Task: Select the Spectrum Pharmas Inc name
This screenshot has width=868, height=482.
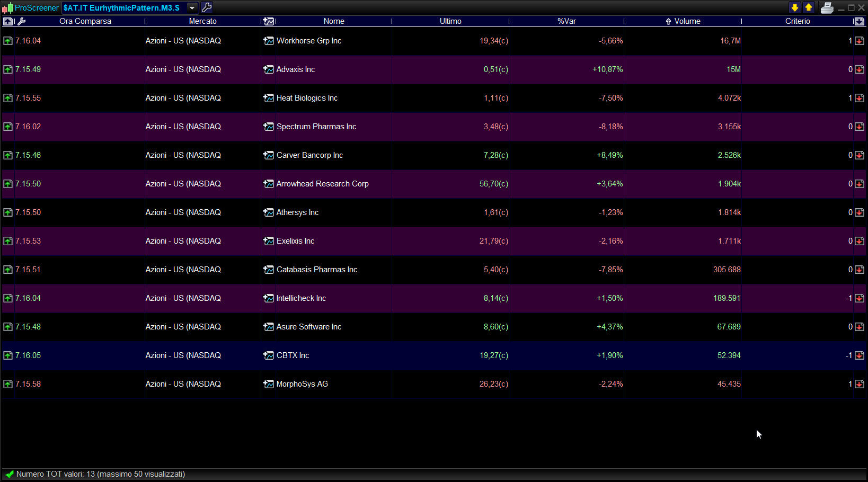Action: pyautogui.click(x=316, y=127)
